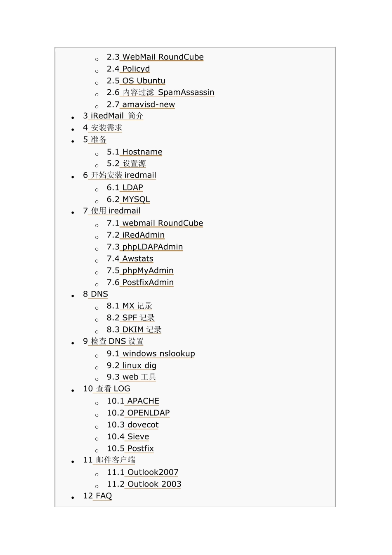Open the 2.6 SpamAssassin content filter link

(161, 92)
